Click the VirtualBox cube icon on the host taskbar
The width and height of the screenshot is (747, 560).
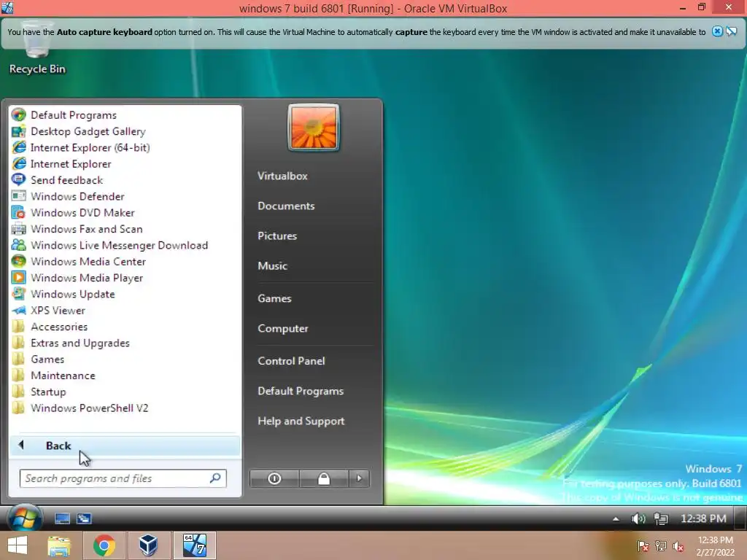coord(148,545)
